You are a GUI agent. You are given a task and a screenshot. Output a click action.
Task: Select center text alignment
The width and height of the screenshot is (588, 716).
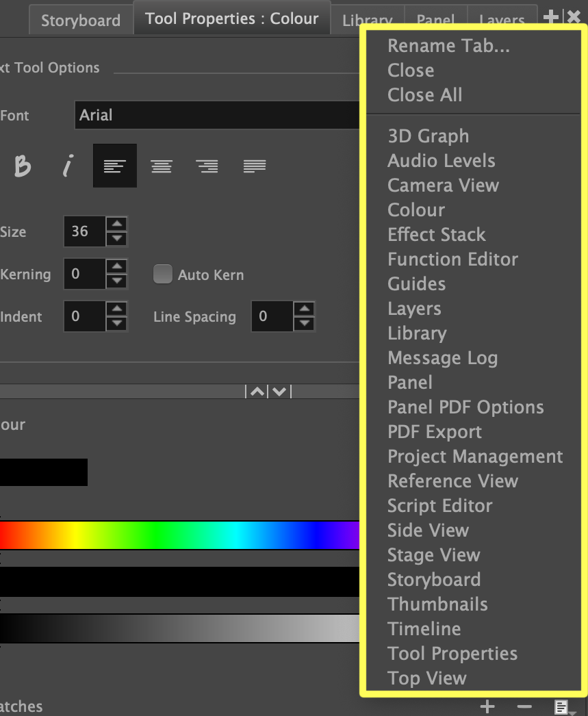(x=162, y=166)
